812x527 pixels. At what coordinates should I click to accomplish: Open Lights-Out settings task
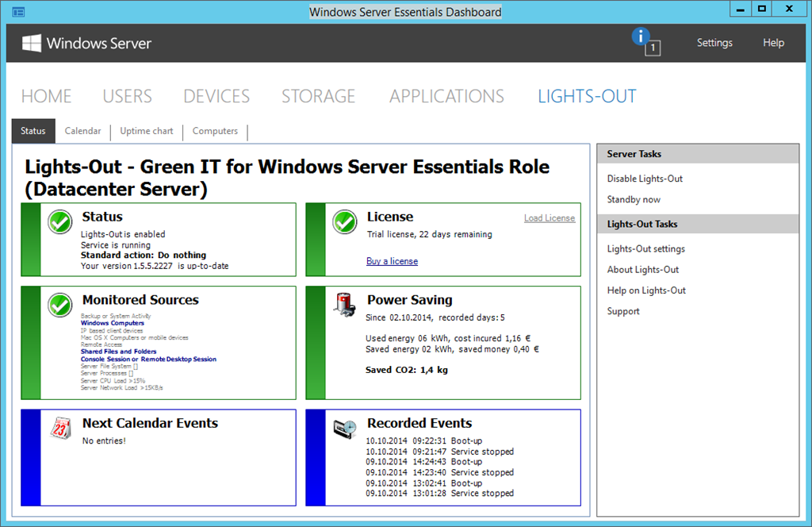[x=645, y=248]
